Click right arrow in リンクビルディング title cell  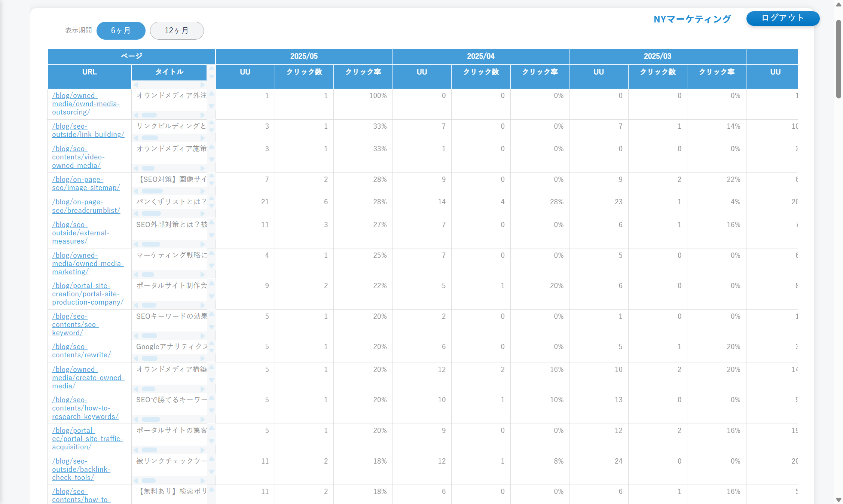202,138
